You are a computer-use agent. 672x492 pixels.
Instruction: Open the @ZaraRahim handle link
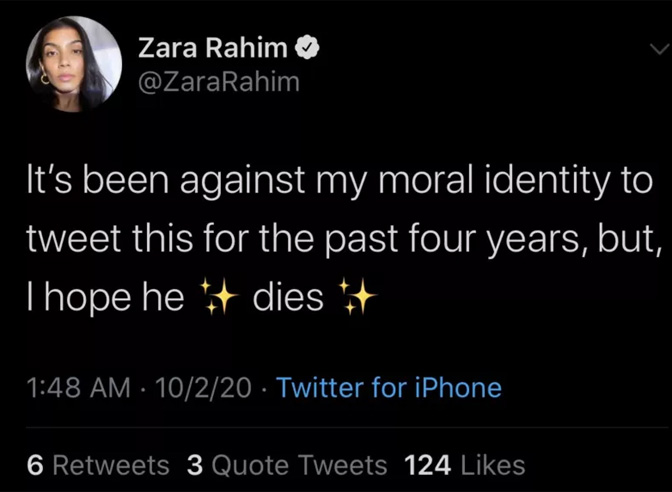click(x=218, y=82)
